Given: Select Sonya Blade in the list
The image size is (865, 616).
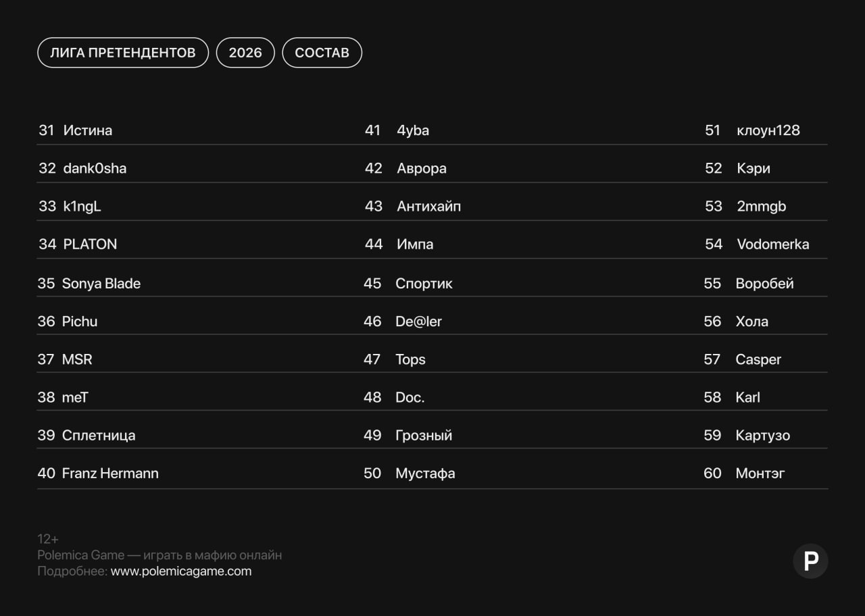Looking at the screenshot, I should [x=101, y=284].
